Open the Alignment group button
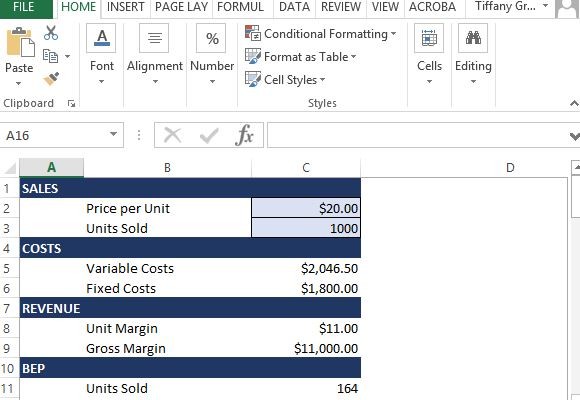The image size is (580, 400). [154, 38]
